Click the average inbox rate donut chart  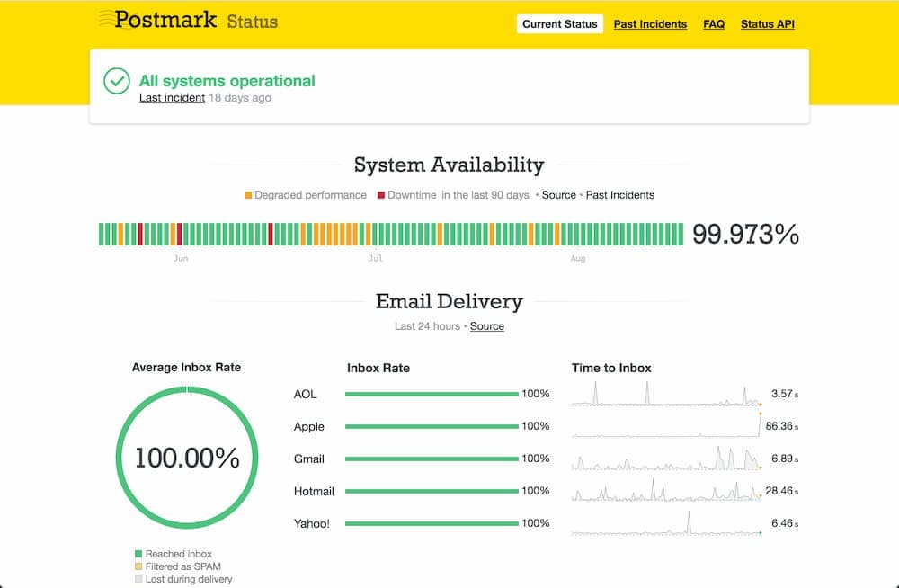tap(187, 458)
